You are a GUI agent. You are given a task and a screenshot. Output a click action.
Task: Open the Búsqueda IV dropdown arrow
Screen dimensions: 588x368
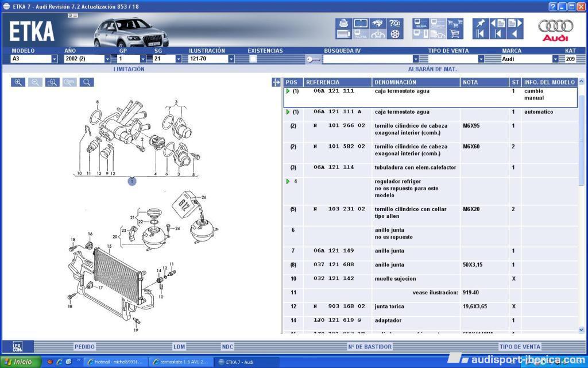416,59
